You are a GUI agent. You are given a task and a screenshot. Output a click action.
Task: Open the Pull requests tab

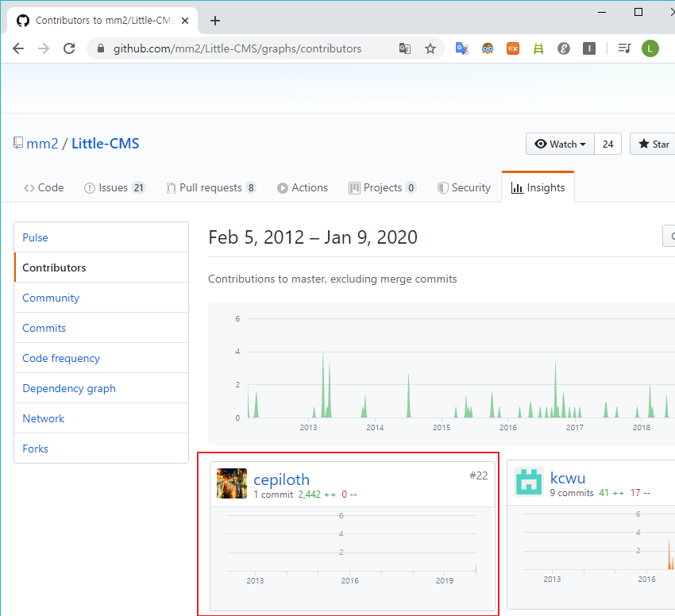tap(211, 187)
